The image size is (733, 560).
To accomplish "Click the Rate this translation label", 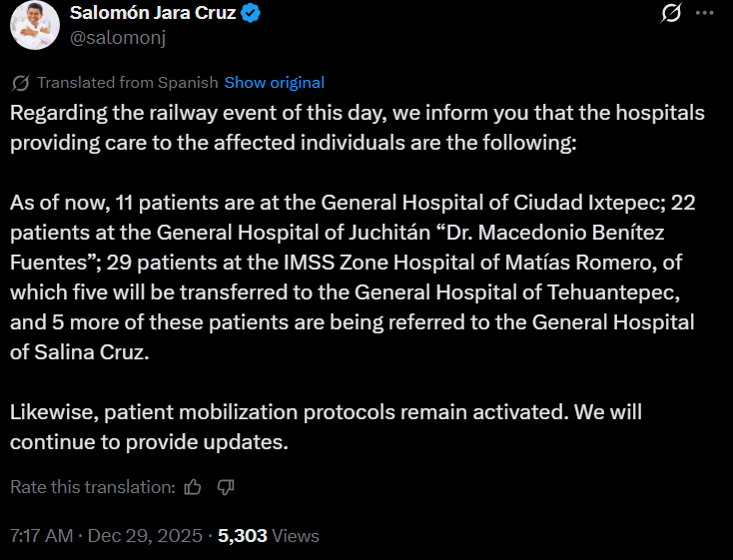I will (x=93, y=487).
